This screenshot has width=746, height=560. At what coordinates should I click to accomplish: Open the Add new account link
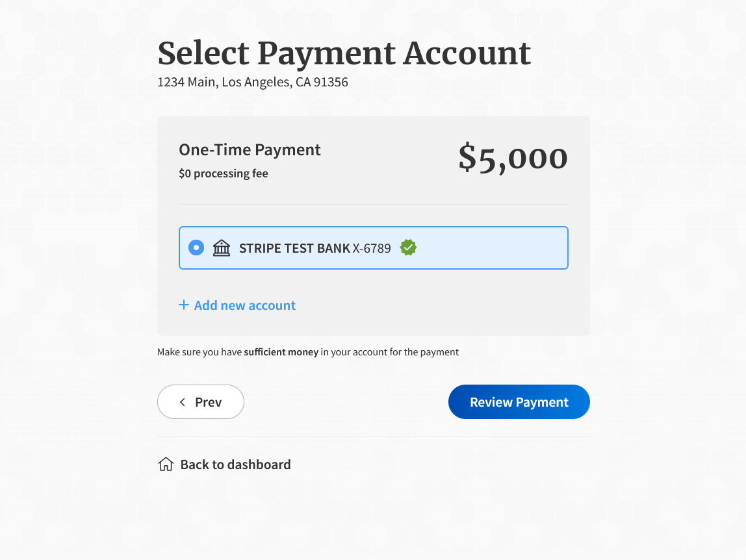(244, 305)
